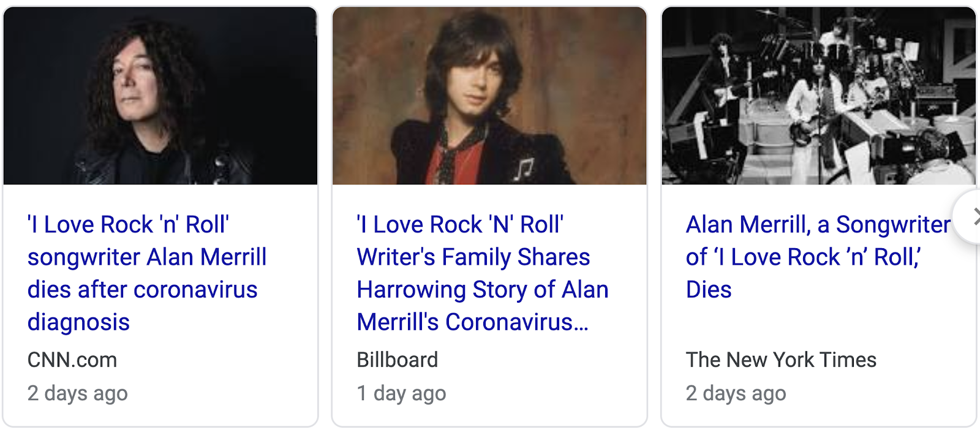Image resolution: width=980 pixels, height=432 pixels.
Task: Click the music note pin on the jacket
Action: (524, 169)
